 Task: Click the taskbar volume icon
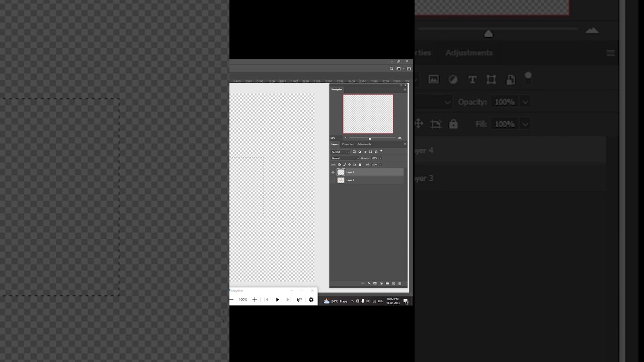tap(368, 301)
